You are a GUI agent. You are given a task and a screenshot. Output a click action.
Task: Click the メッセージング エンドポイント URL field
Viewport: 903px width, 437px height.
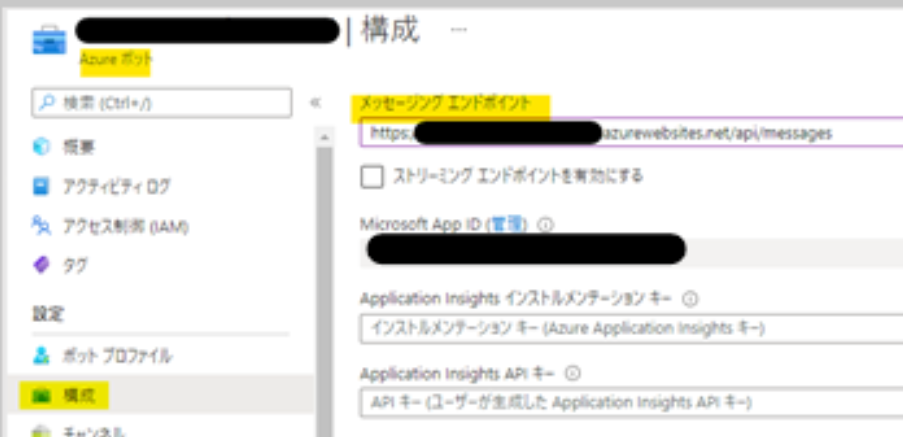631,132
